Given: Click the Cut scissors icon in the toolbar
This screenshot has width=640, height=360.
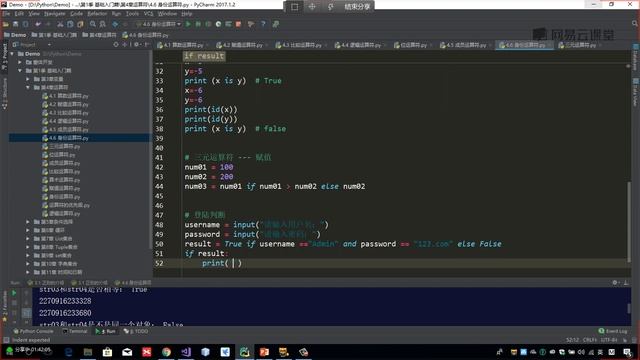Looking at the screenshot, I should (x=60, y=24).
